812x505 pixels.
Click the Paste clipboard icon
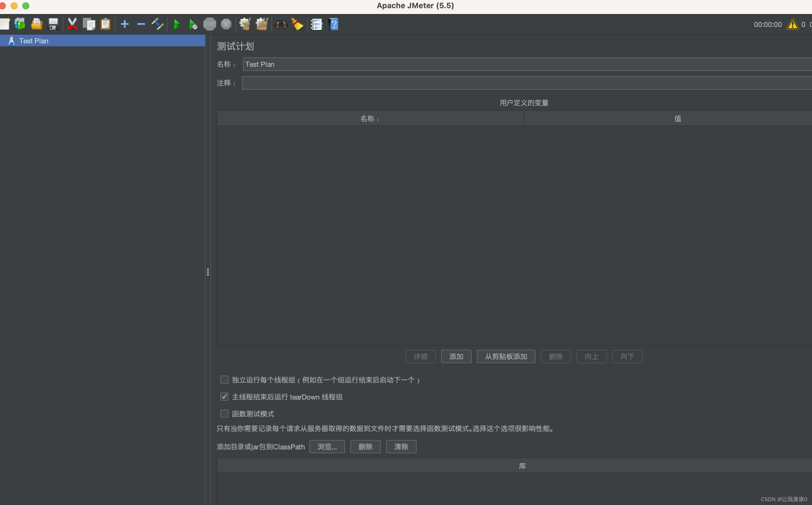pos(105,24)
